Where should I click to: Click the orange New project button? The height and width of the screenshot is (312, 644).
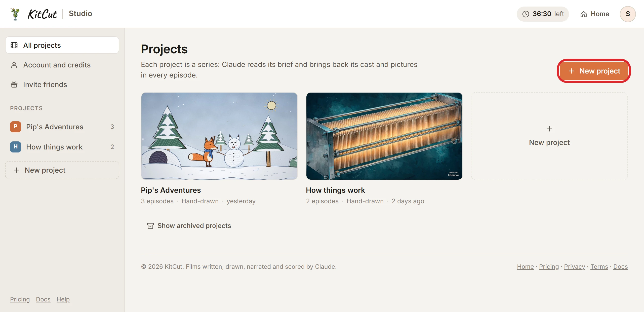(594, 71)
